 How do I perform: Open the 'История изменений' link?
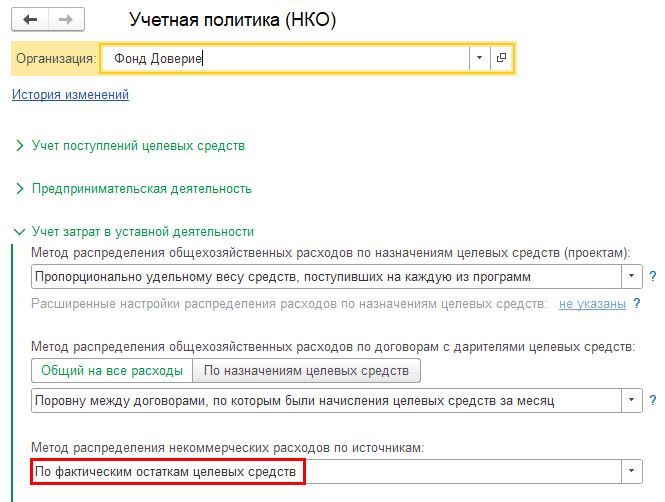[70, 95]
